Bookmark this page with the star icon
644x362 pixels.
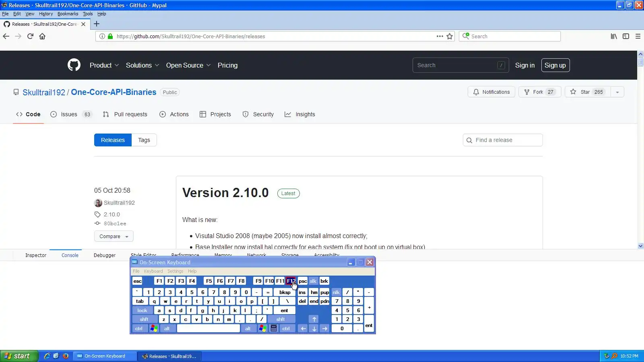tap(450, 36)
